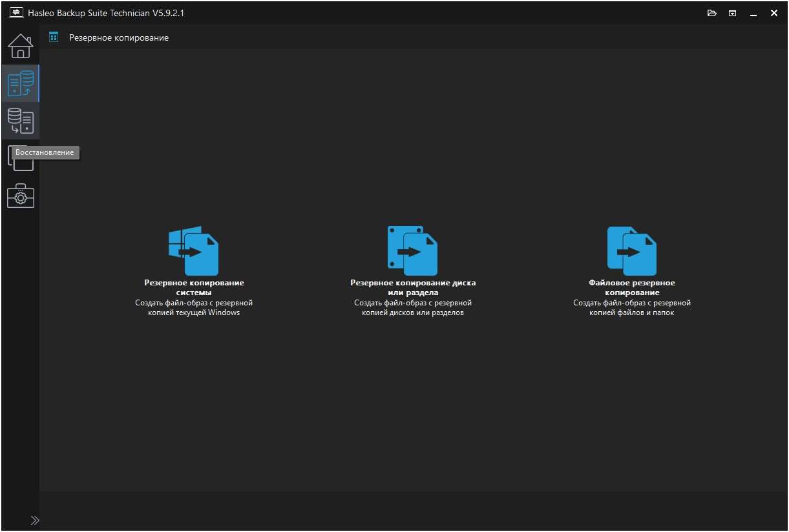Choose Резервное копирование системы option
789x532 pixels.
click(x=194, y=287)
